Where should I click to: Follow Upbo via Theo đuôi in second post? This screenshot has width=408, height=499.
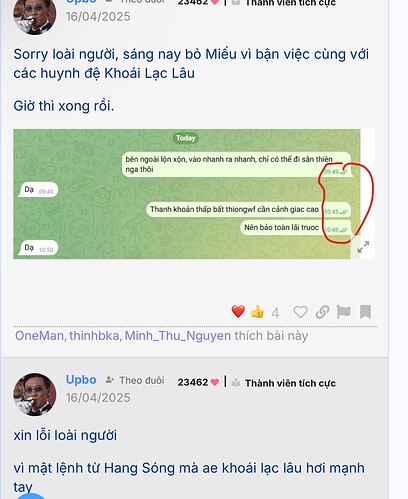pos(135,380)
